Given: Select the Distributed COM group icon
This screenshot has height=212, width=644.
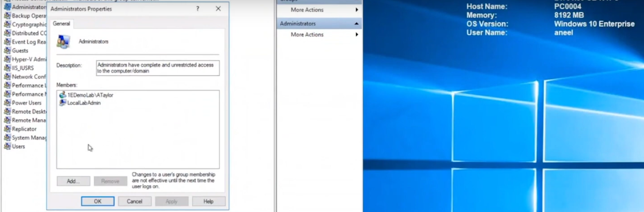Looking at the screenshot, I should [7, 33].
